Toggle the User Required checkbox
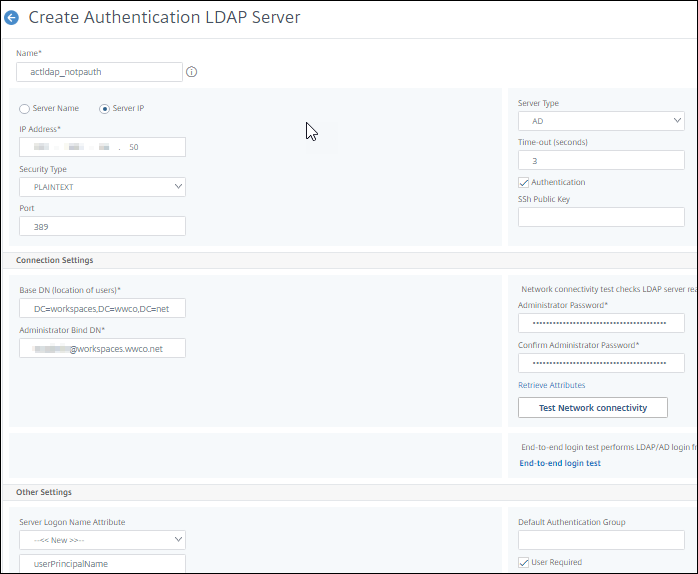The width and height of the screenshot is (698, 574). point(524,562)
